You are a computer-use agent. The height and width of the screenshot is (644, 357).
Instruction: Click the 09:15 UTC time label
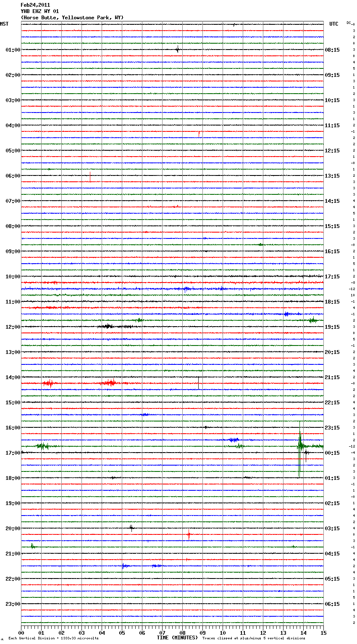332,75
